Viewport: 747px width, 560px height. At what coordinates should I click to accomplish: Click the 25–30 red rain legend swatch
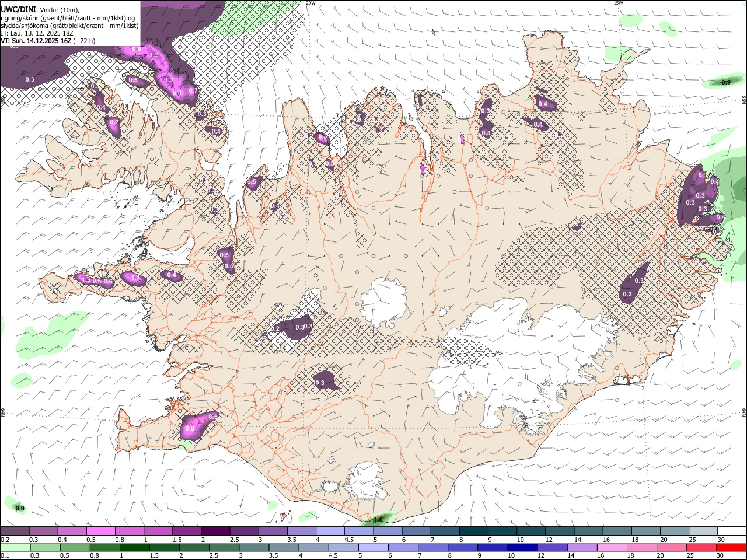(701, 547)
